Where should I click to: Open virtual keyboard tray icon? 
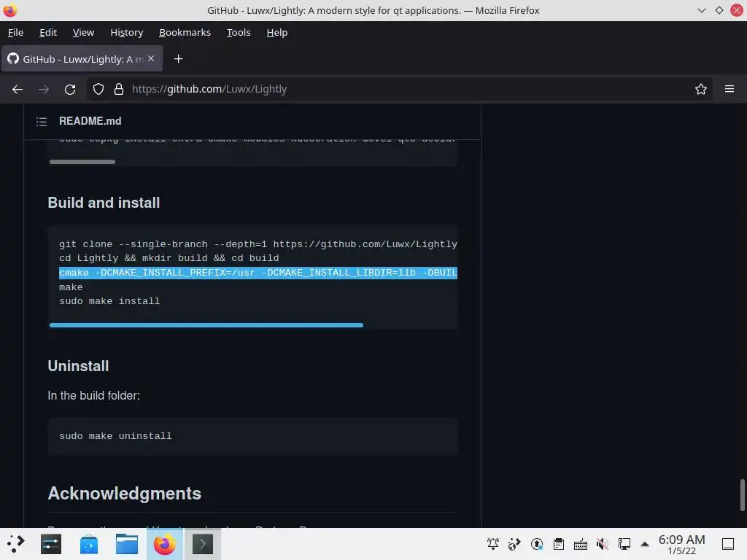tap(580, 544)
